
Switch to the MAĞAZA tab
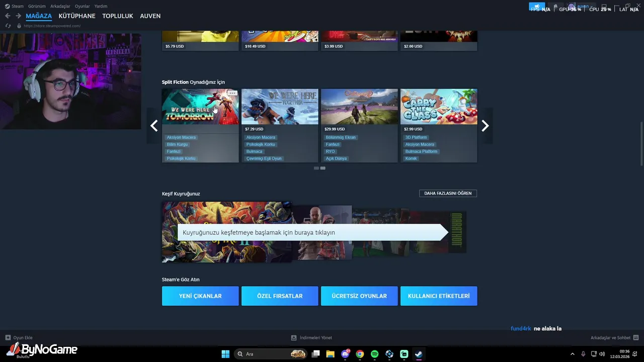click(39, 16)
